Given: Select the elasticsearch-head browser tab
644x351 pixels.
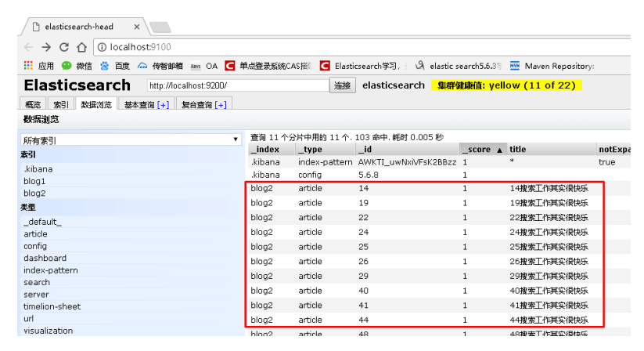Looking at the screenshot, I should point(85,27).
